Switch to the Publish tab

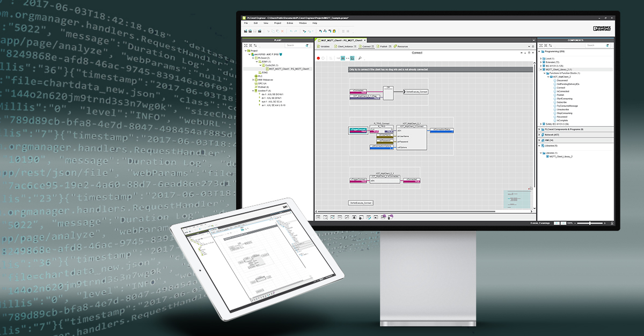click(x=384, y=47)
